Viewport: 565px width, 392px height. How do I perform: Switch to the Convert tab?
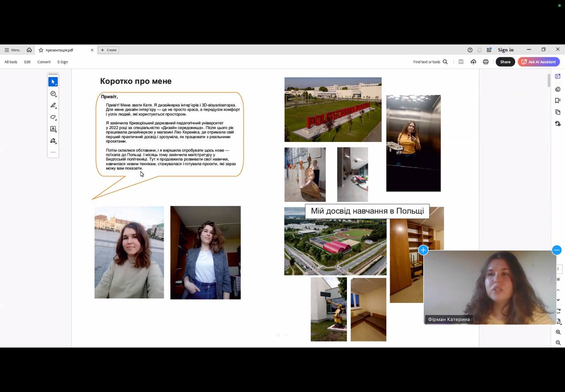tap(44, 62)
